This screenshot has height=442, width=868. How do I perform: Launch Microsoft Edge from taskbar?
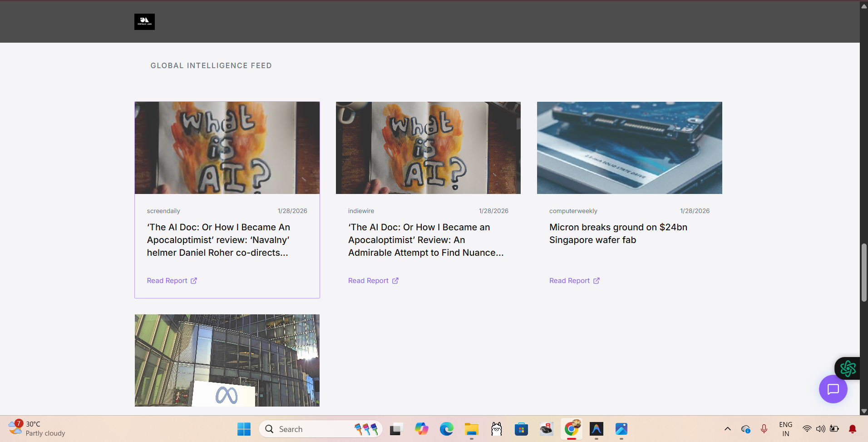click(446, 429)
